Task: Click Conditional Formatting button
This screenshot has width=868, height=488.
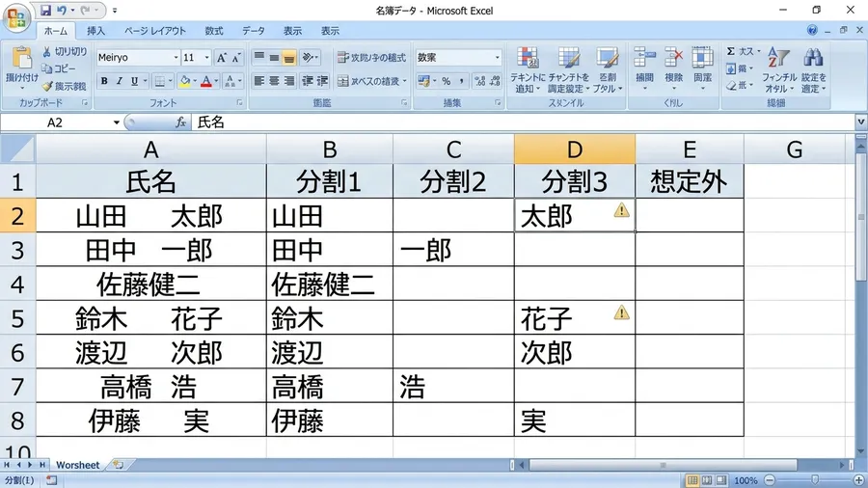Action: (x=527, y=69)
